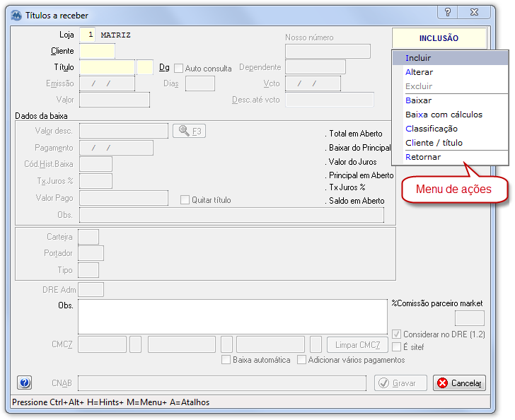Click the Tx.Juros % input field
Screen dimensions: 515x420
tap(96, 181)
